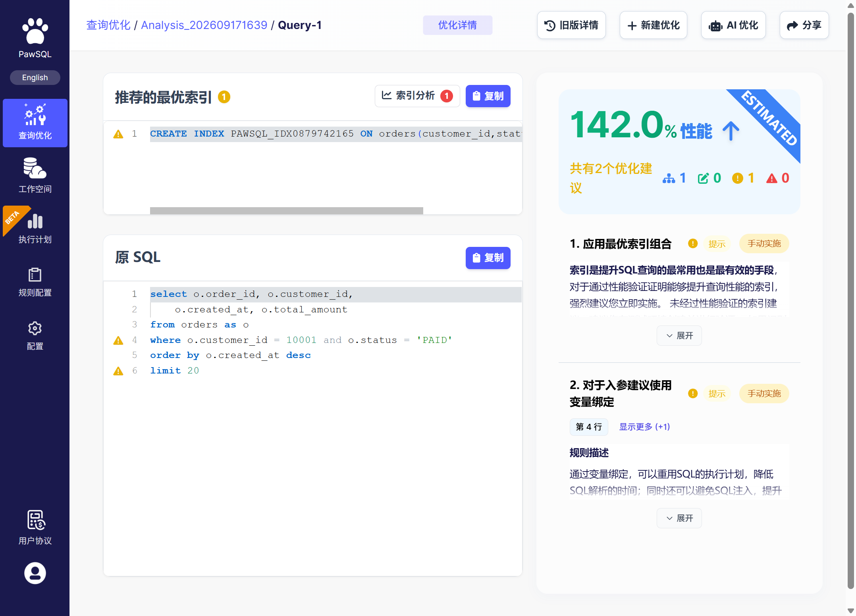Click the 'limit 20' SQL line
The height and width of the screenshot is (616, 856).
tap(175, 371)
